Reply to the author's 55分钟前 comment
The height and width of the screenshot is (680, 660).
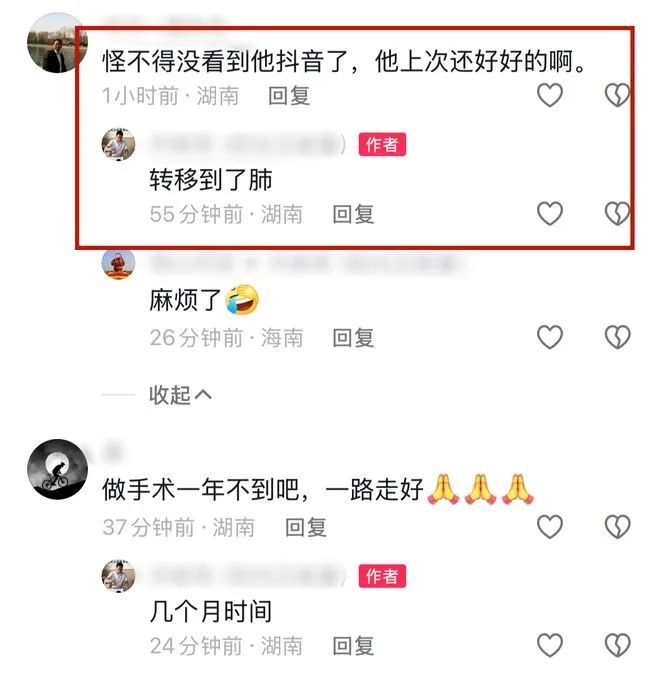click(353, 214)
